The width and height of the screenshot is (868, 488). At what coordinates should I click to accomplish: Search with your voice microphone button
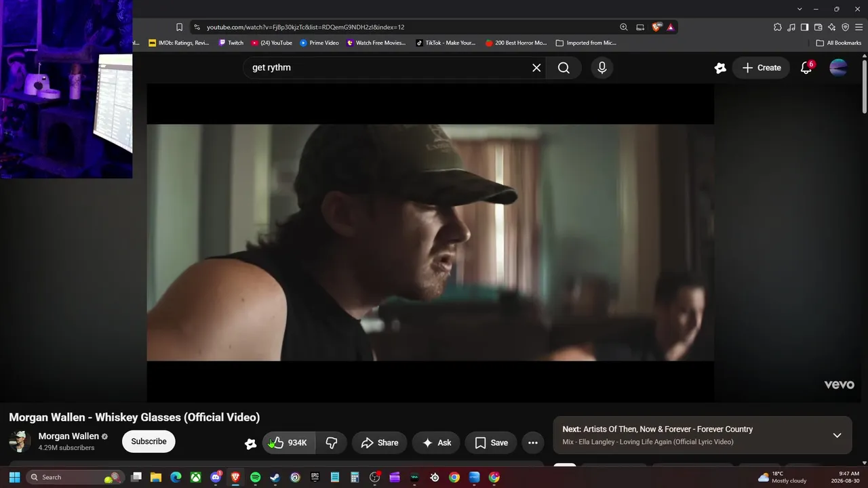[x=601, y=68]
